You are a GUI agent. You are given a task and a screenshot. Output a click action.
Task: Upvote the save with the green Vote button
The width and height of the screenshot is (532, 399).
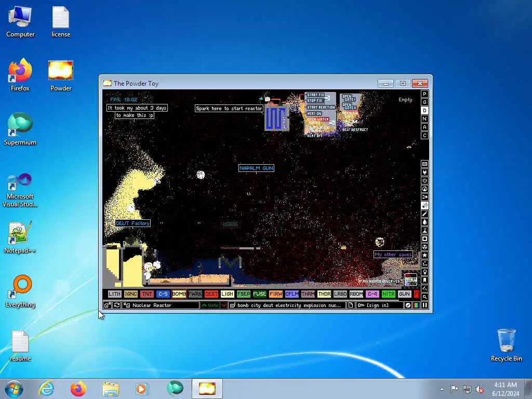[210, 305]
